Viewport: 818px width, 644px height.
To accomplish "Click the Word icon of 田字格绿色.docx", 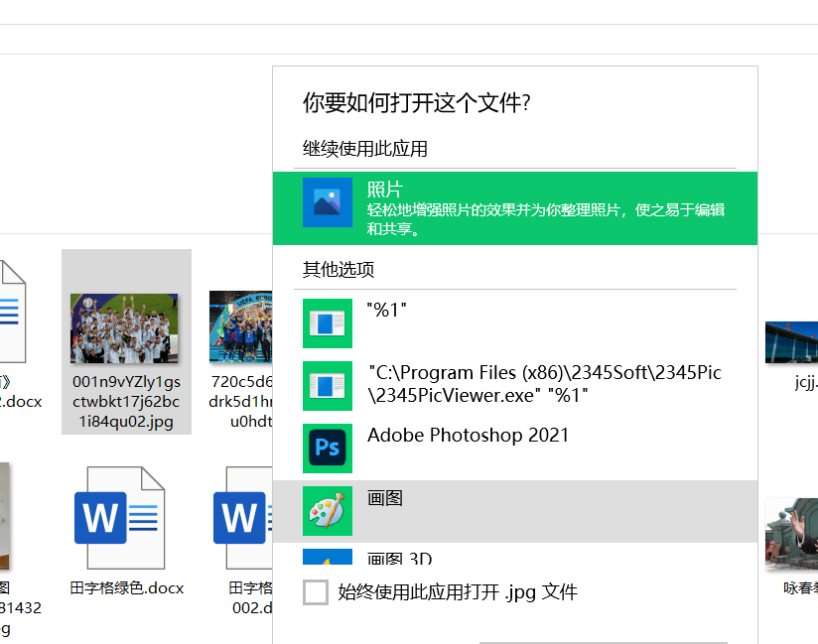I will 119,517.
